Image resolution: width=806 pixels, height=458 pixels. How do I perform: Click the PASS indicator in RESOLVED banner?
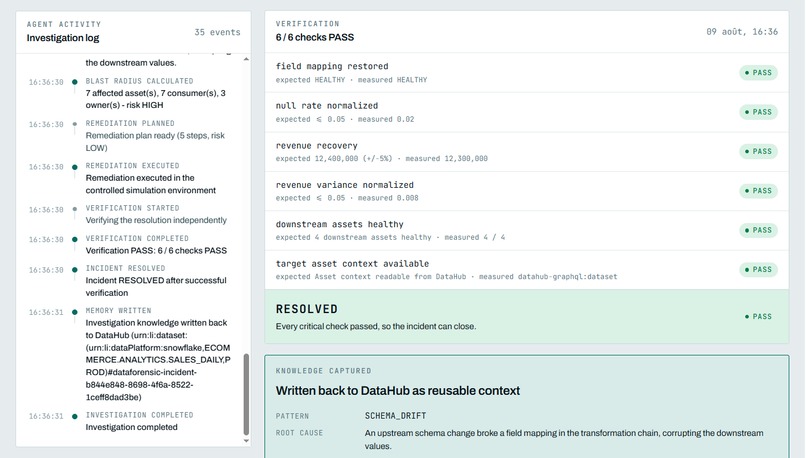coord(758,317)
